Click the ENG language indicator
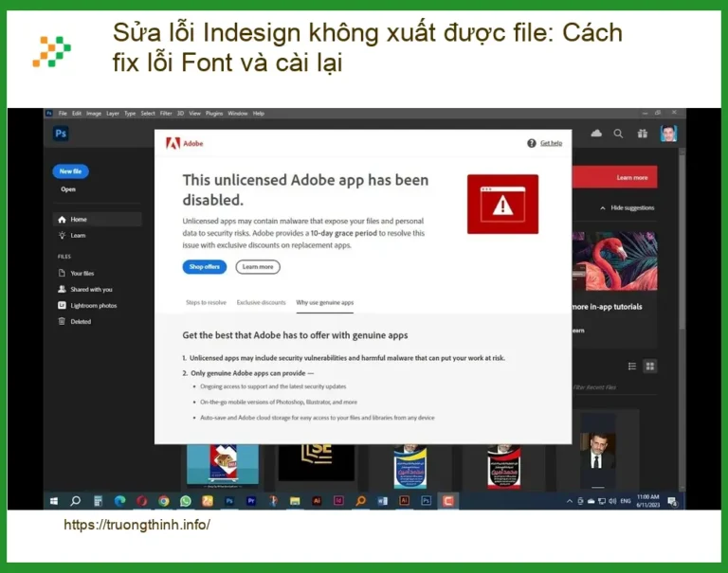The height and width of the screenshot is (573, 728). tap(626, 501)
